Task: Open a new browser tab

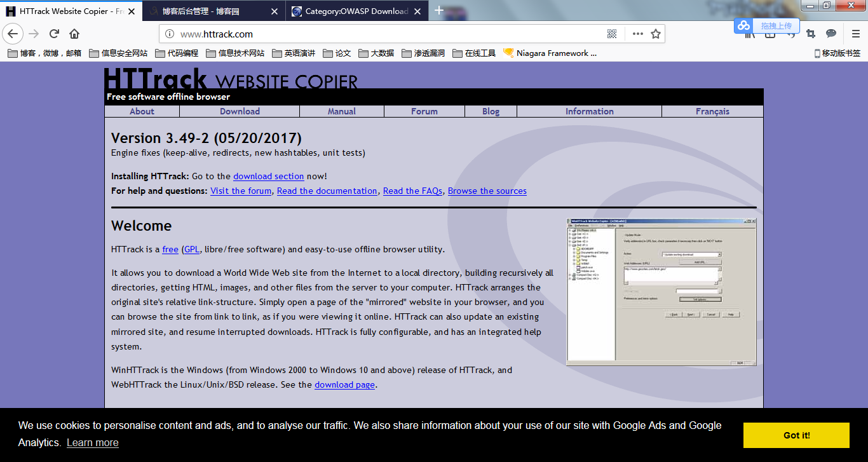Action: pos(438,10)
